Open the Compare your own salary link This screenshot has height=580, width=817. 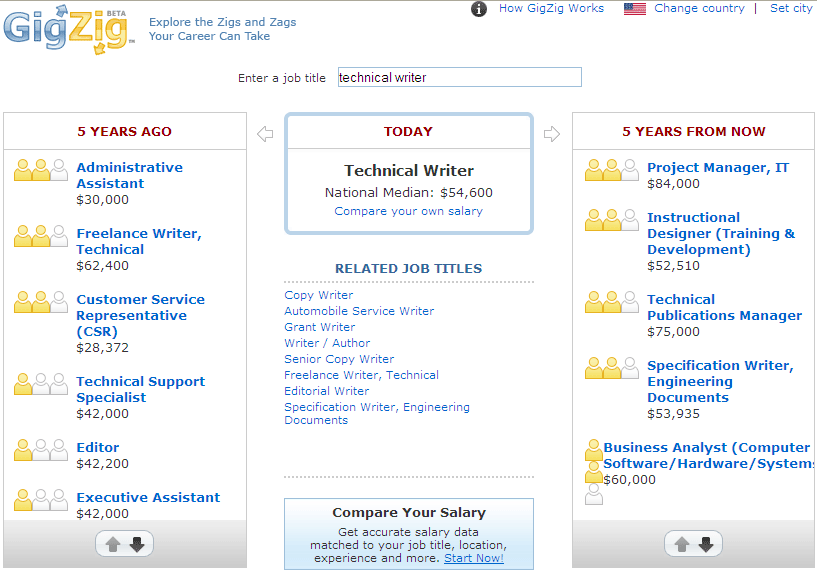[408, 211]
